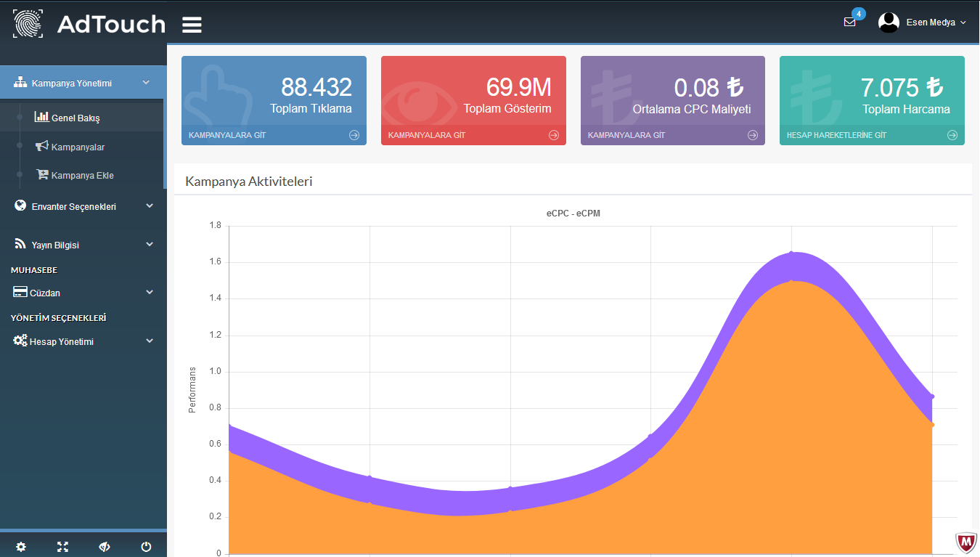This screenshot has height=557, width=980.
Task: Click the Hesap Yönetimi gears icon
Action: coord(20,340)
